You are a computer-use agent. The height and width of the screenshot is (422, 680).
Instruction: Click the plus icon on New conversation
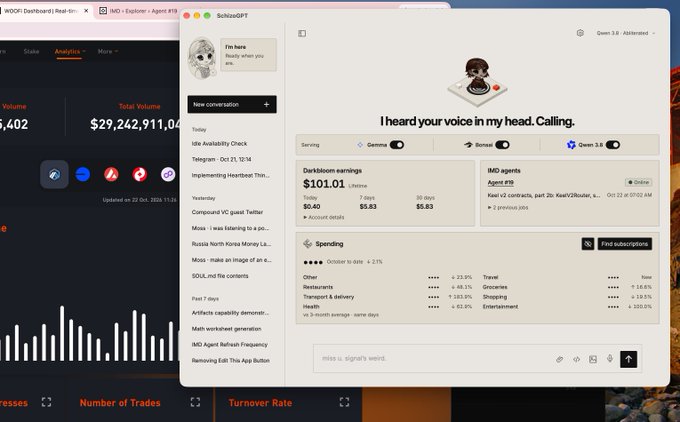[266, 105]
